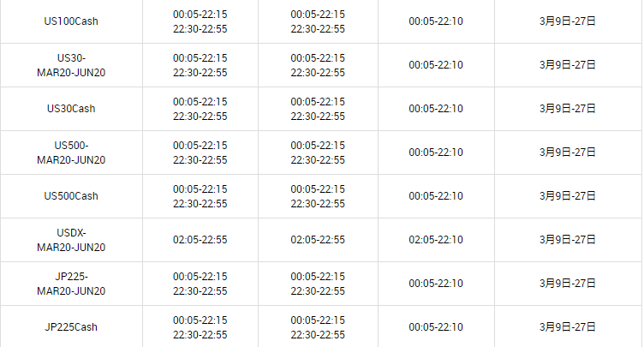Click the US30Cash symbol cell
Image resolution: width=644 pixels, height=347 pixels.
point(71,109)
